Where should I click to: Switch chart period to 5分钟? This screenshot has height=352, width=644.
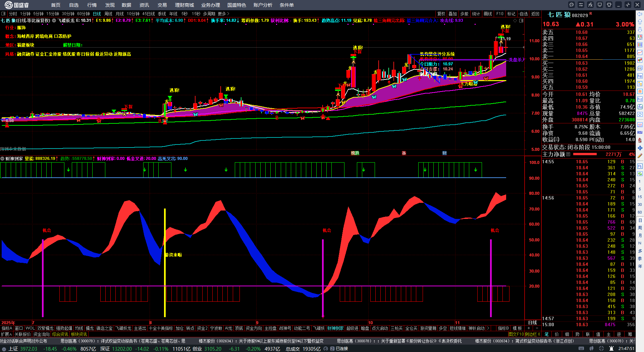(x=39, y=14)
